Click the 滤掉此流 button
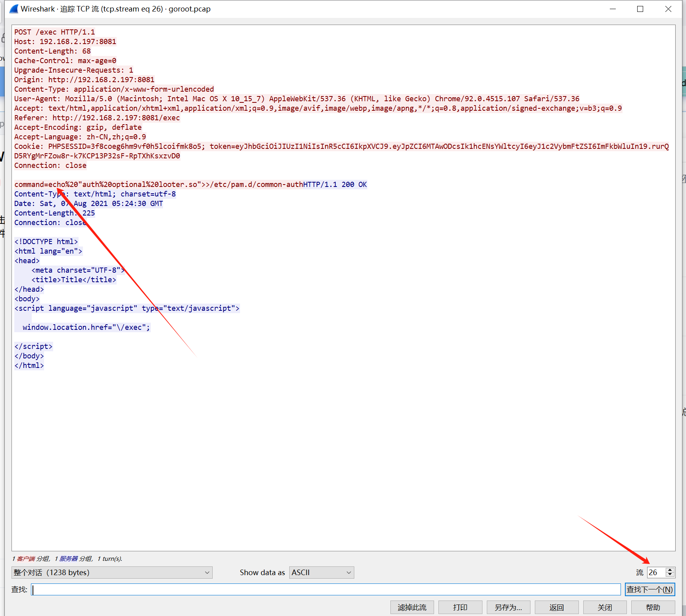Screen dimensions: 686x616 point(412,607)
